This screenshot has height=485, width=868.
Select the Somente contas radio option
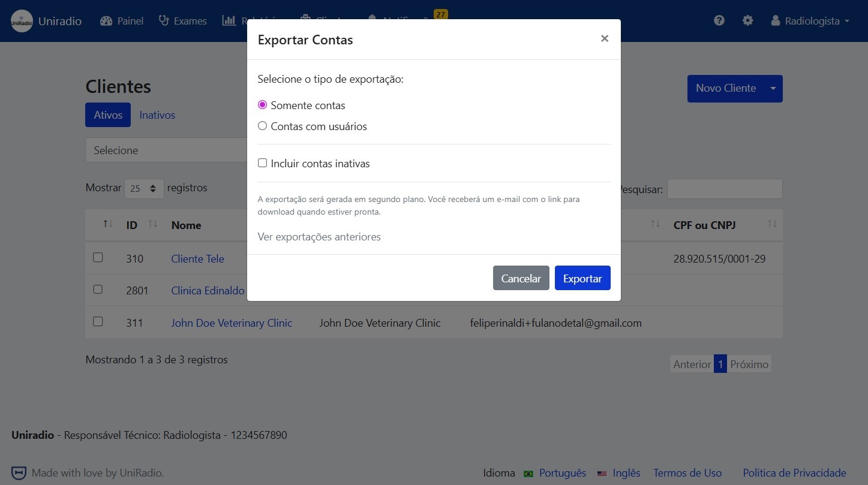[262, 105]
